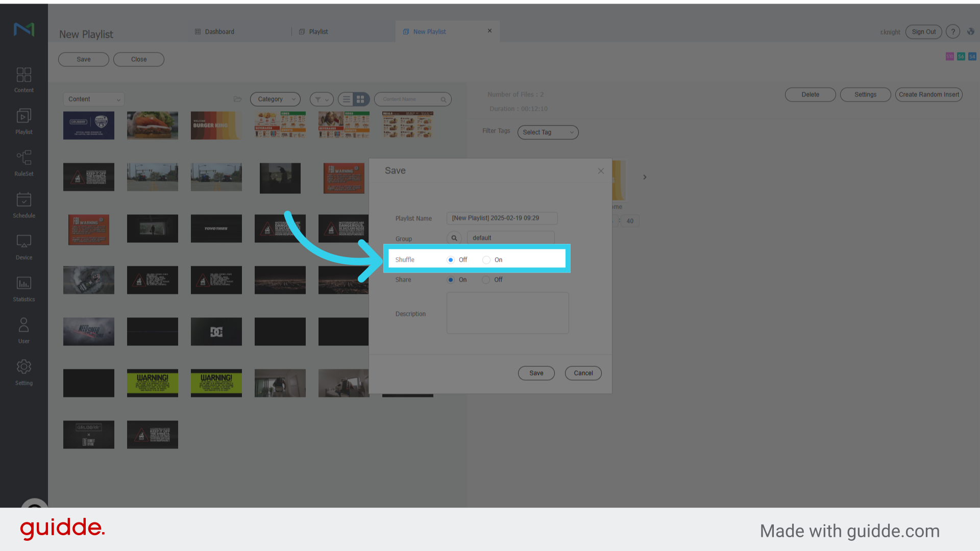
Task: Click the Close button near Save
Action: tap(139, 59)
